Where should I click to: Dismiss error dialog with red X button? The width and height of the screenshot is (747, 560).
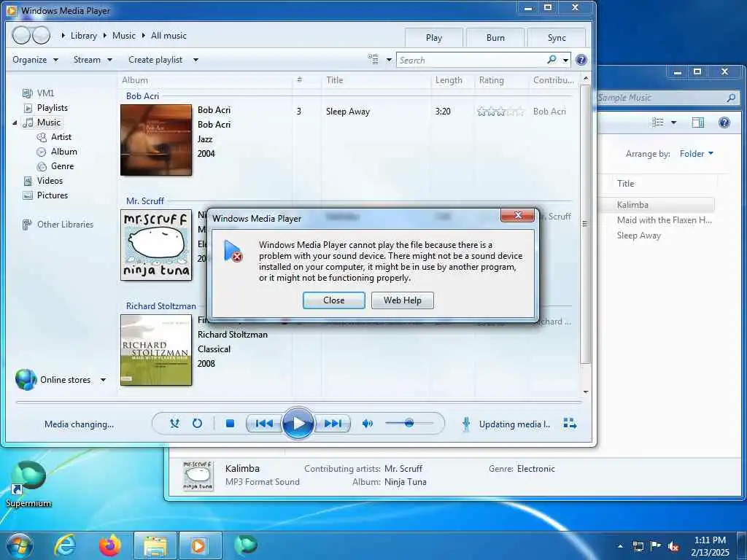coord(519,216)
